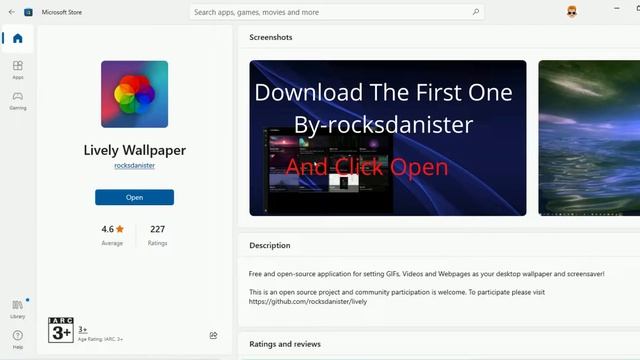Click the Microsoft Store title text
640x360 pixels.
pos(62,12)
